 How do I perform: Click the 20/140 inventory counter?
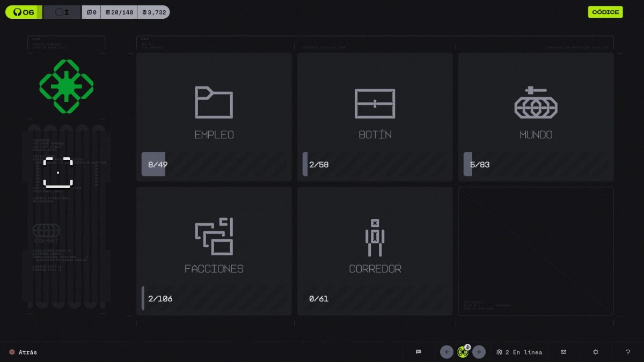(x=119, y=12)
